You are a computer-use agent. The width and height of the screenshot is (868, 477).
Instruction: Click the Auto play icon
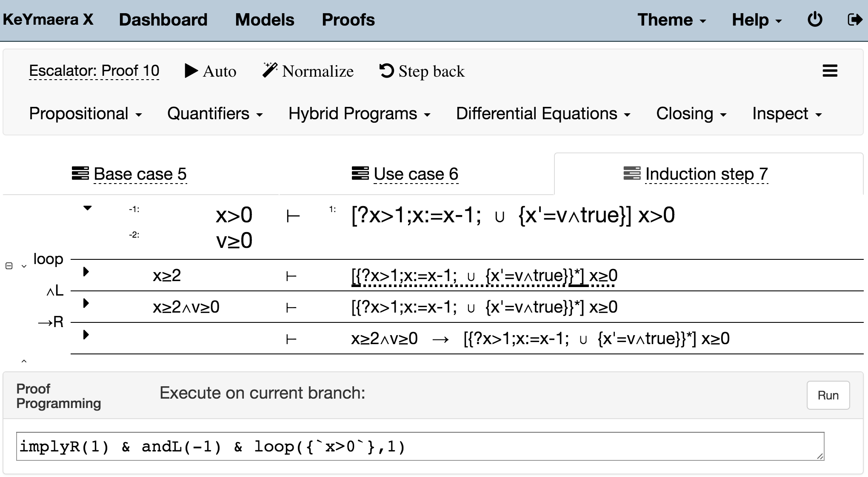click(x=191, y=71)
